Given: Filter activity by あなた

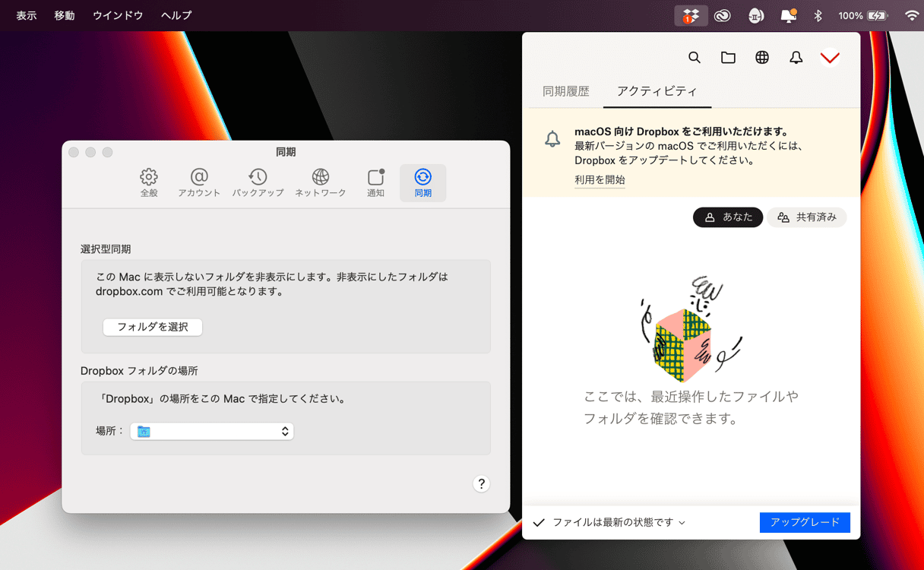Looking at the screenshot, I should pyautogui.click(x=728, y=217).
